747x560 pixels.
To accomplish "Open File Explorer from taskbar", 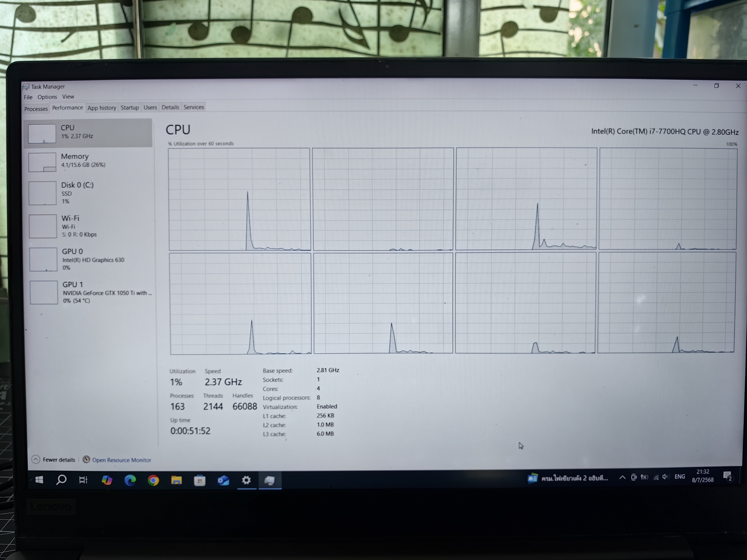I will click(176, 480).
